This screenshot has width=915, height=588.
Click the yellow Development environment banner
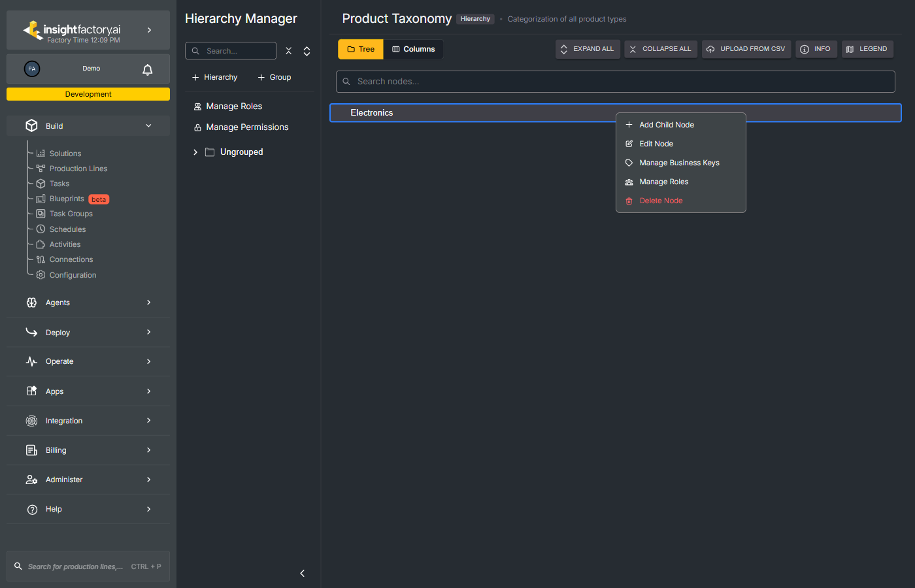(x=88, y=93)
